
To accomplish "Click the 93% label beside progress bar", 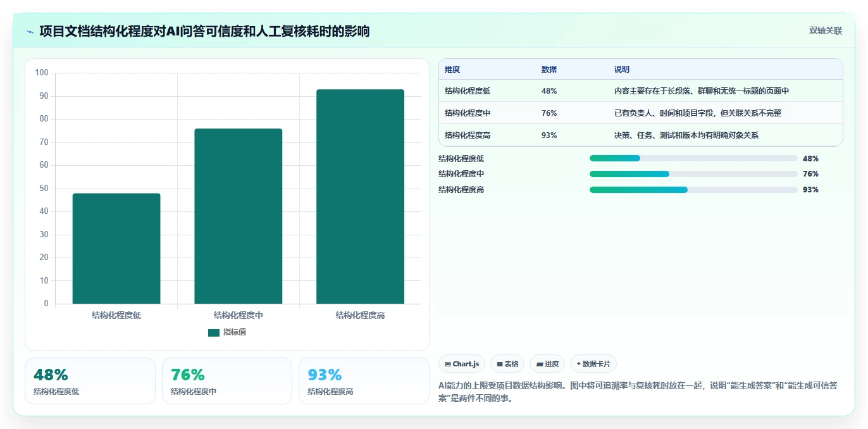I will coord(810,190).
